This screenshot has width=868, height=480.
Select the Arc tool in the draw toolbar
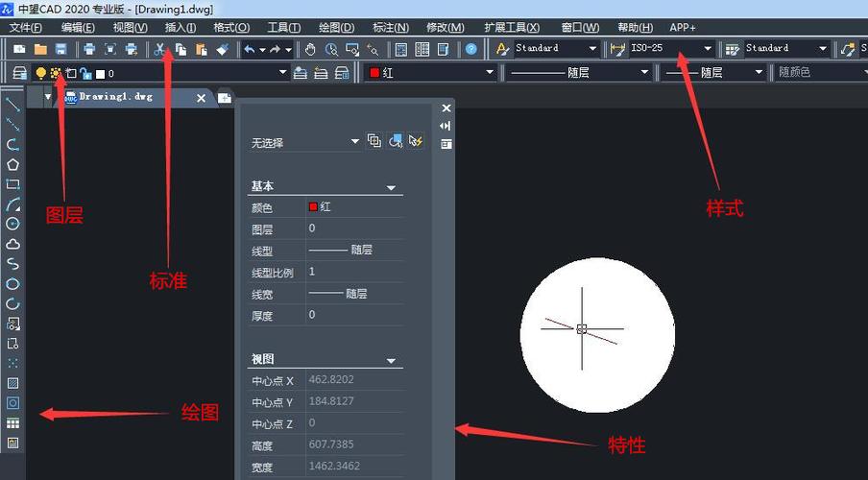(12, 204)
